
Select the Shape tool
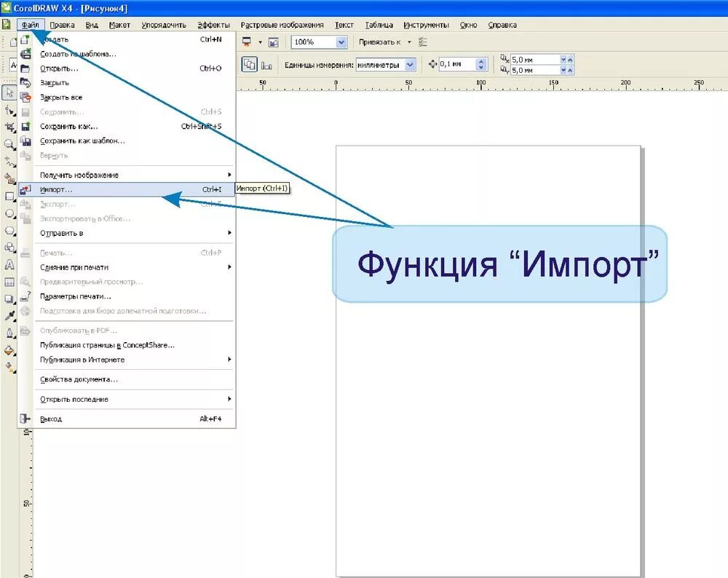(9, 110)
